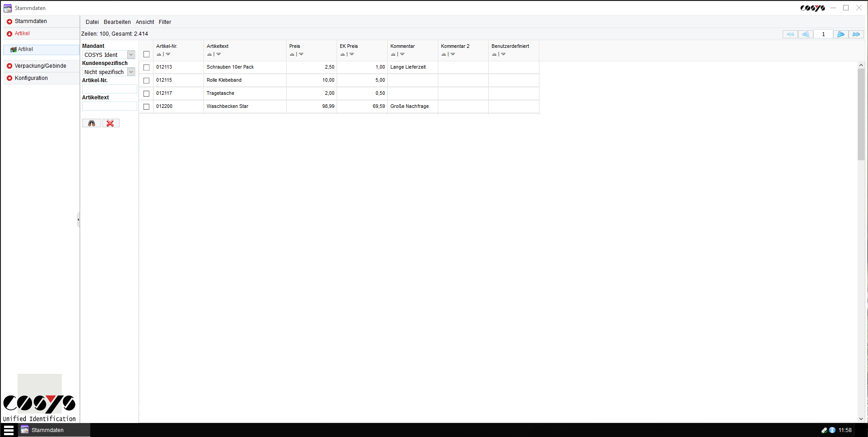Image resolution: width=868 pixels, height=437 pixels.
Task: Click the Artikeltext input field
Action: tap(109, 106)
